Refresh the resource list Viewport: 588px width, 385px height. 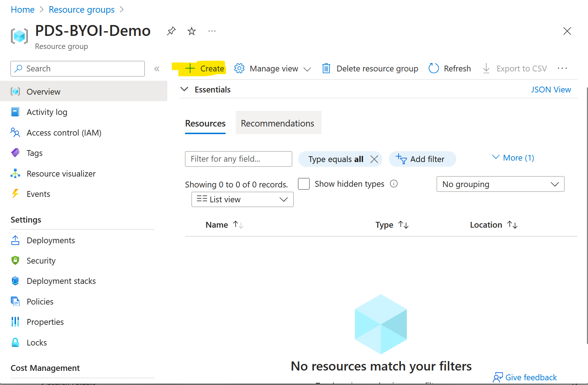pos(449,68)
